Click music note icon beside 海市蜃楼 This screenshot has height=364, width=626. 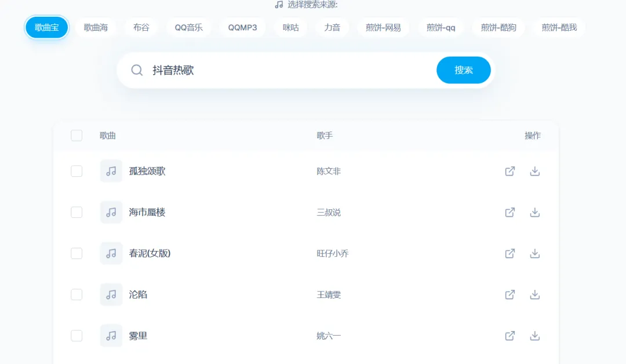pos(111,212)
